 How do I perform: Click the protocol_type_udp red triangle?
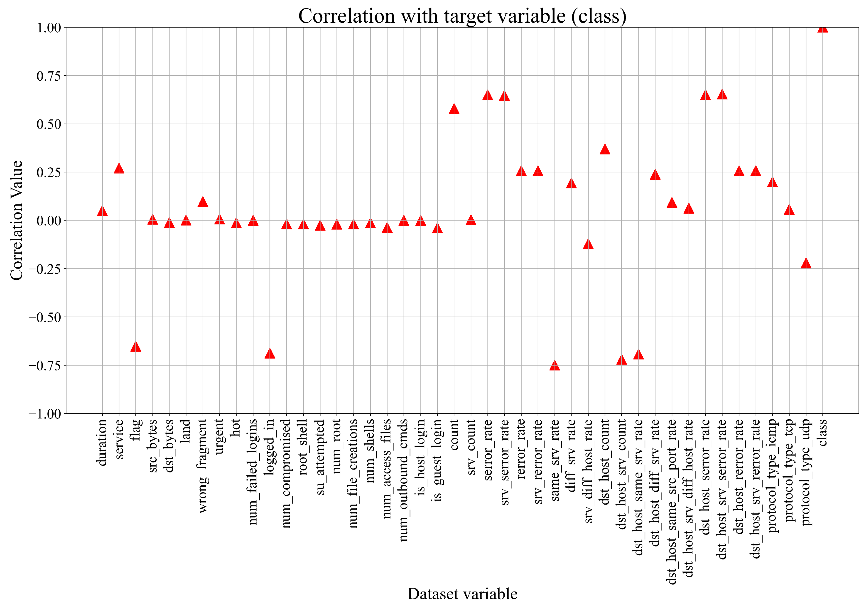[x=806, y=263]
